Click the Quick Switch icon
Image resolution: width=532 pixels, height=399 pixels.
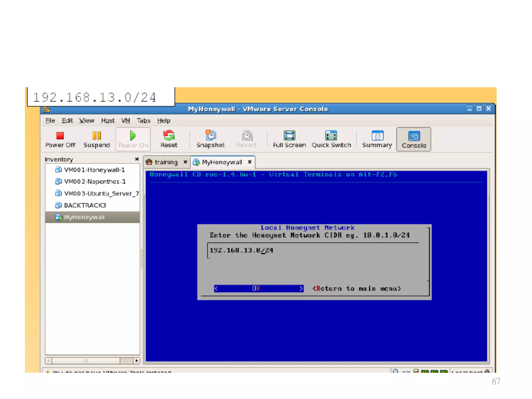tap(331, 136)
